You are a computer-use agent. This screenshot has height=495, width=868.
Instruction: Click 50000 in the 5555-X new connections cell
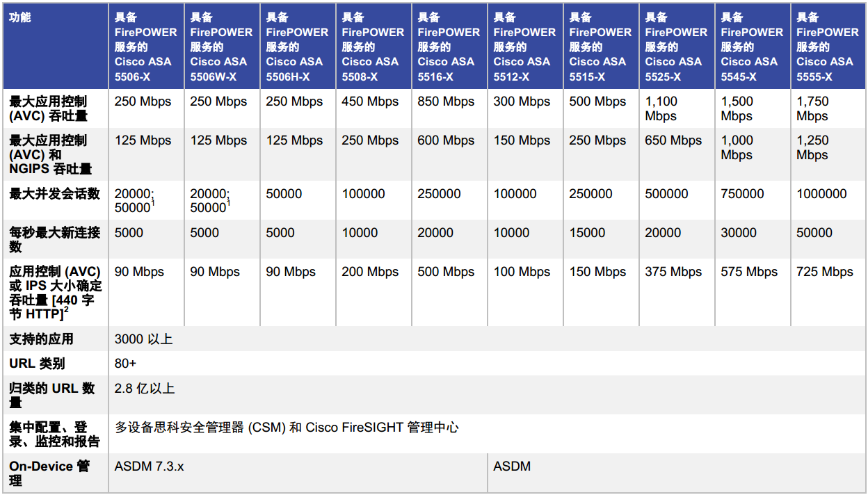(815, 233)
